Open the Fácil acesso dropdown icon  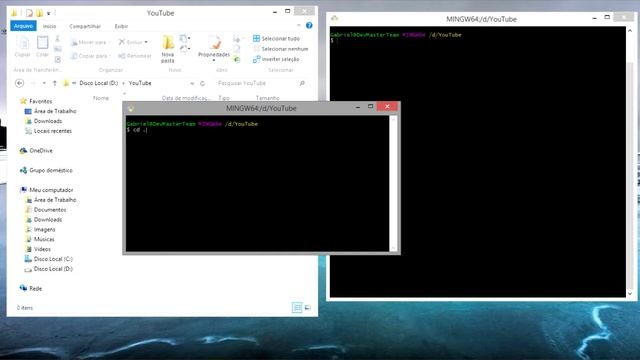184,49
